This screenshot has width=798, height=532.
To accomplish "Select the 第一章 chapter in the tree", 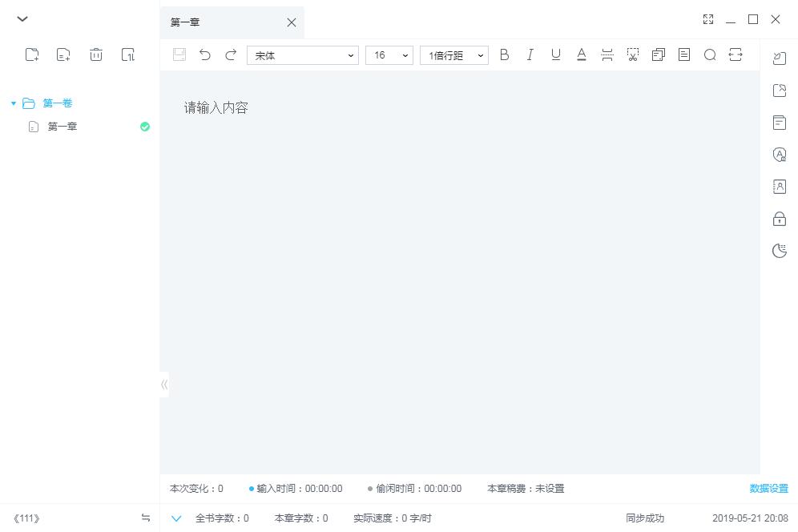I will (62, 127).
